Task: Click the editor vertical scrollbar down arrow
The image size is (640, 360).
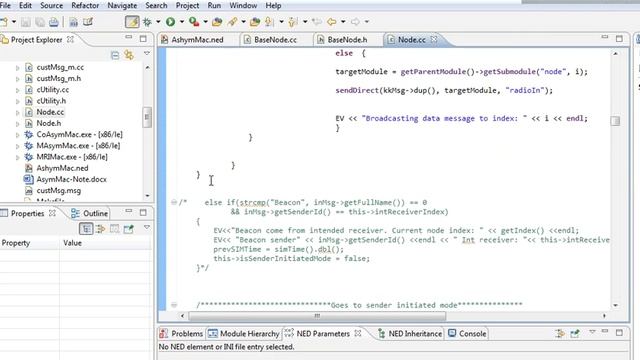Action: click(616, 305)
